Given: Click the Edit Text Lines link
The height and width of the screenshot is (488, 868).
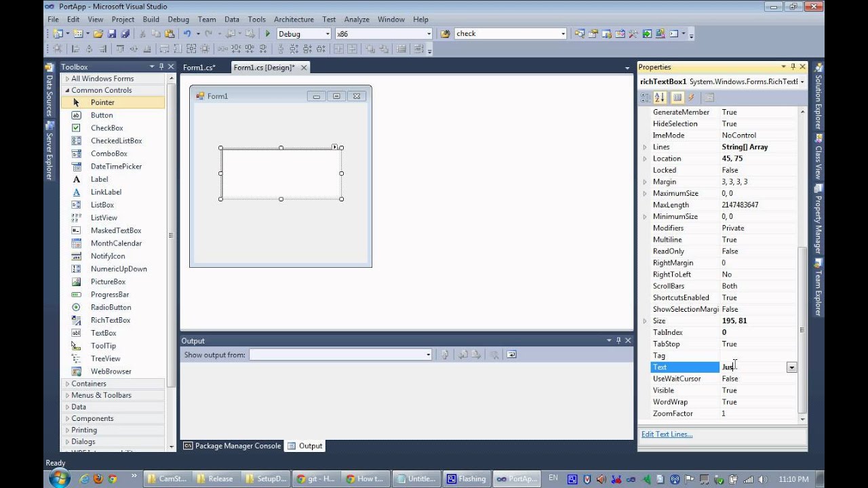Looking at the screenshot, I should click(x=667, y=434).
